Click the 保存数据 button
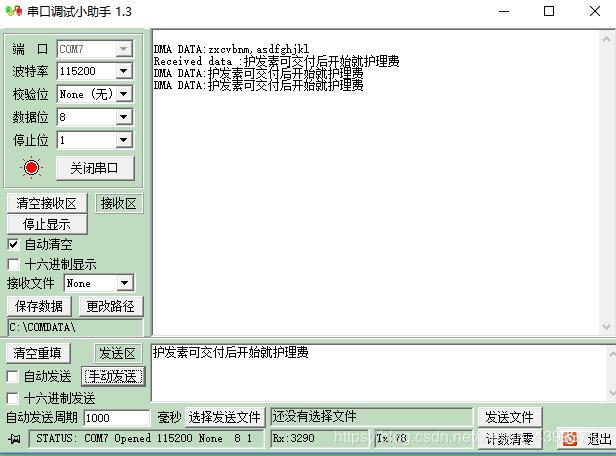The width and height of the screenshot is (616, 456). [x=39, y=306]
